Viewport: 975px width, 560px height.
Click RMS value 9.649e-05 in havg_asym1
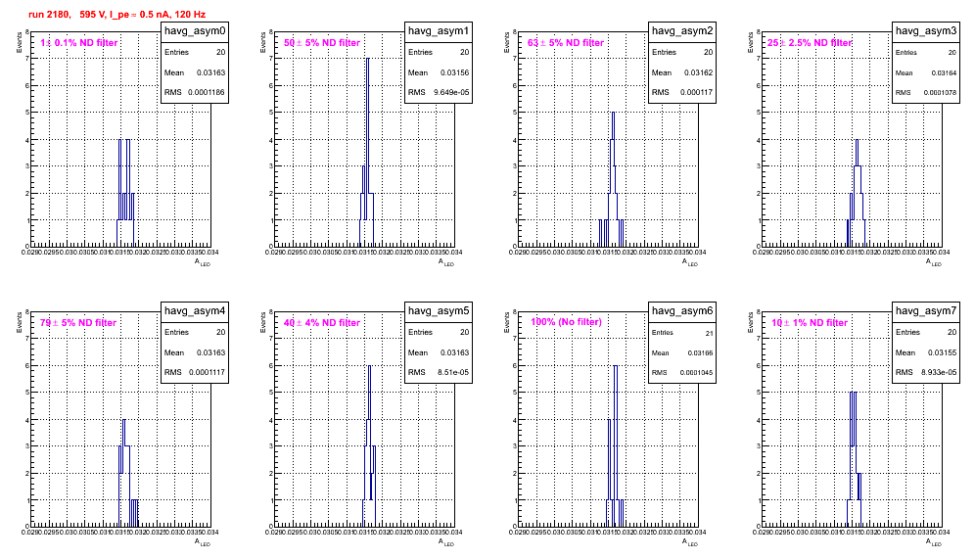(451, 92)
